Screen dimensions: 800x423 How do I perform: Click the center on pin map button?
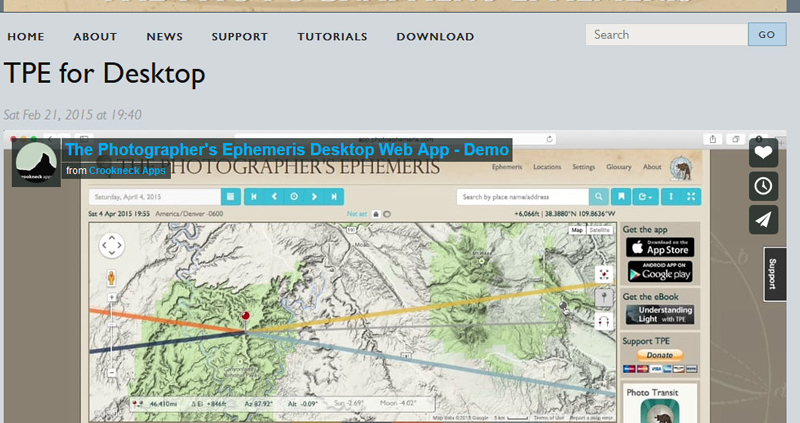point(604,274)
